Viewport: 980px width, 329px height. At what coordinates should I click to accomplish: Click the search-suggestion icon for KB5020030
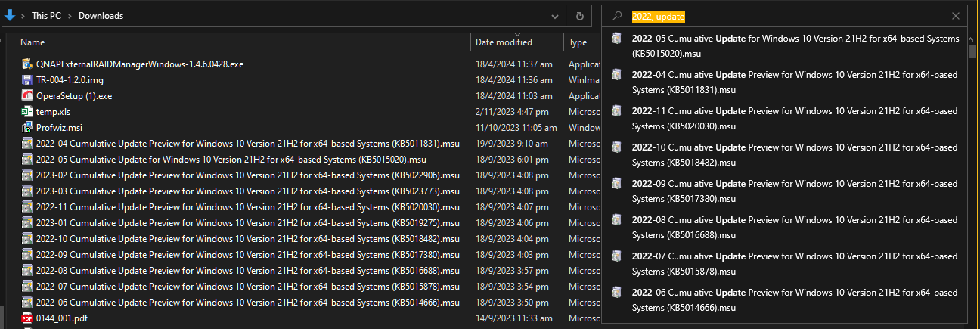(617, 111)
